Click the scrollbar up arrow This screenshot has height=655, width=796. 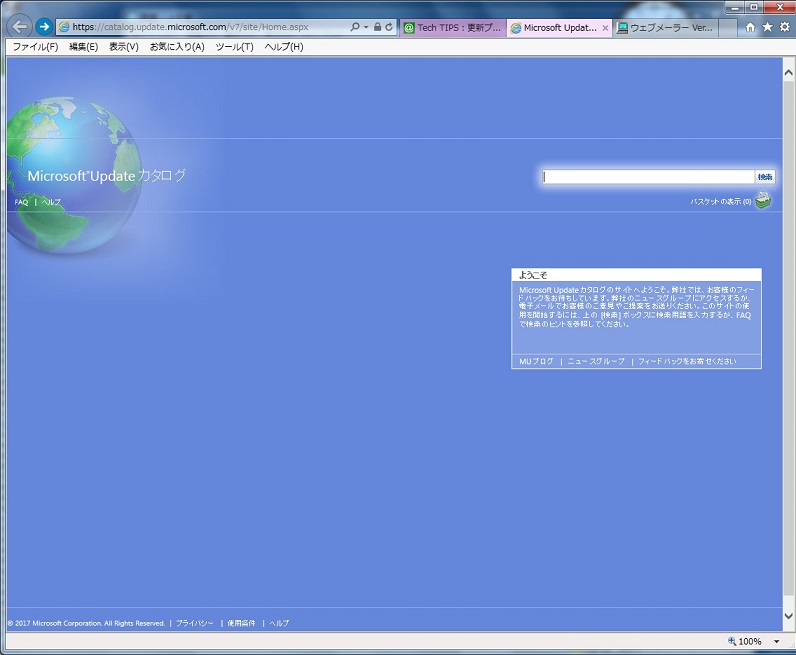pos(788,73)
